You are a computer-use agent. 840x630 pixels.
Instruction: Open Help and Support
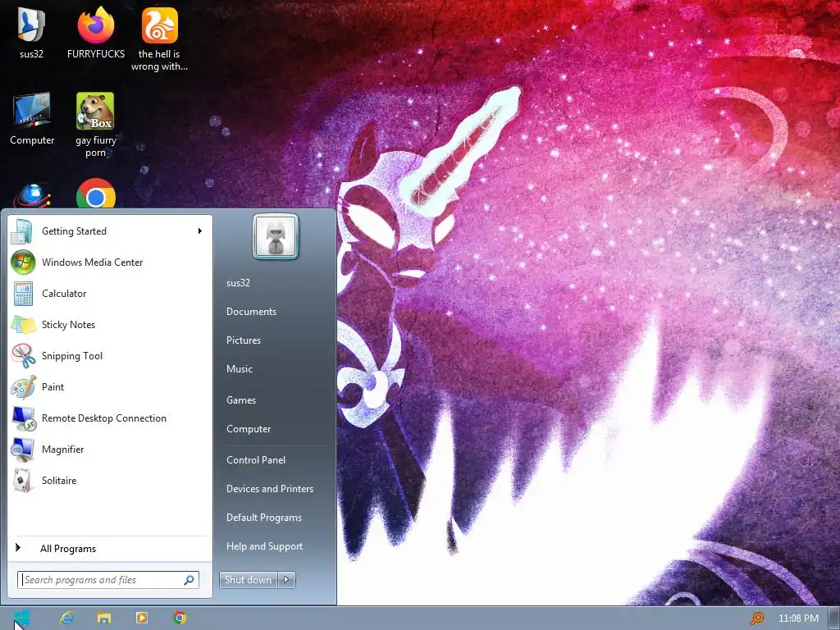(x=265, y=546)
